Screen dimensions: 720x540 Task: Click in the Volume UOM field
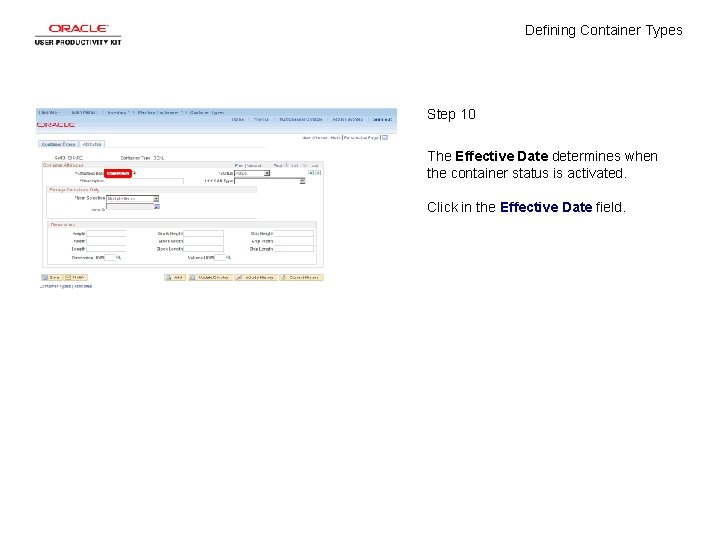[220, 258]
